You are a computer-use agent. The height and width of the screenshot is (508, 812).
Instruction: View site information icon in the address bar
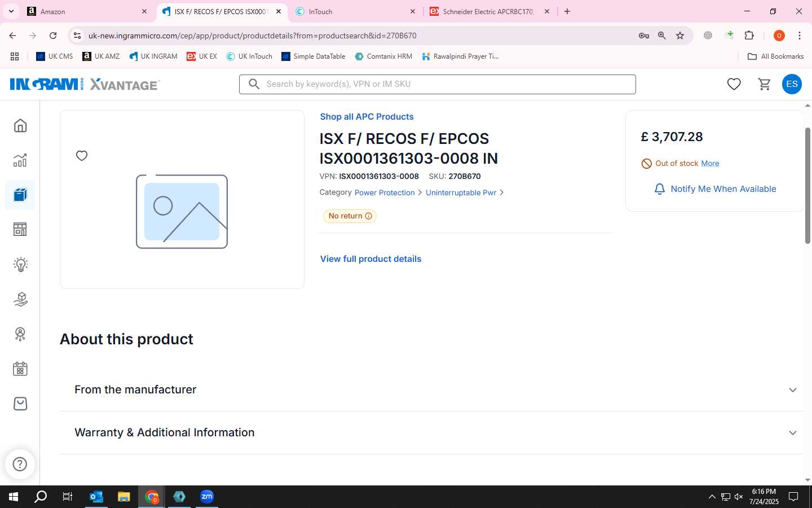click(x=77, y=36)
